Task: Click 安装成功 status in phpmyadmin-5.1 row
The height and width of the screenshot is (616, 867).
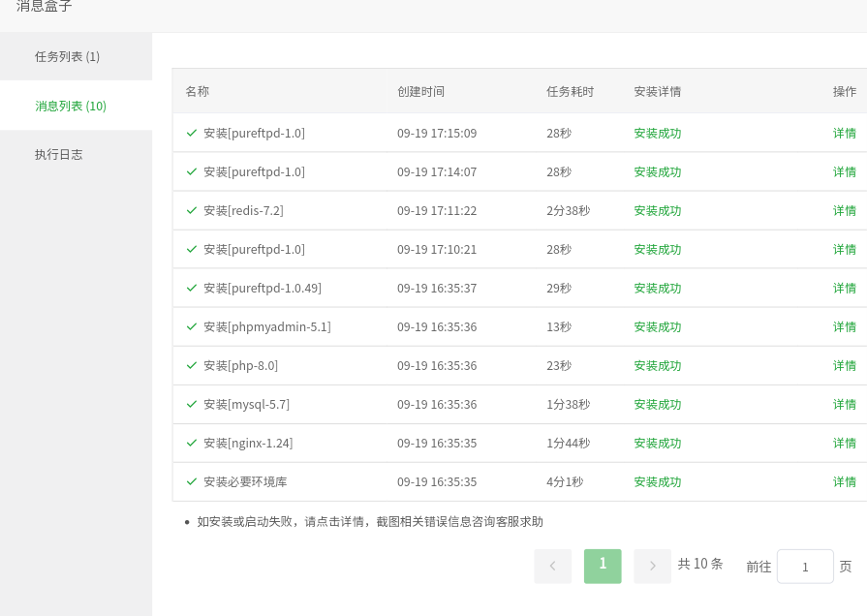Action: 658,326
